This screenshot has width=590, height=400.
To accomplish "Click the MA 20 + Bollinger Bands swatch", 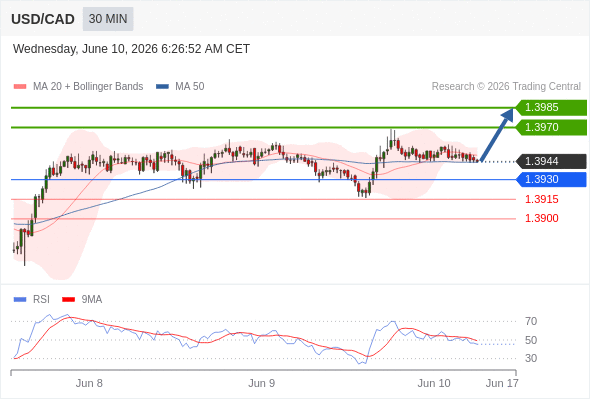I will [20, 87].
